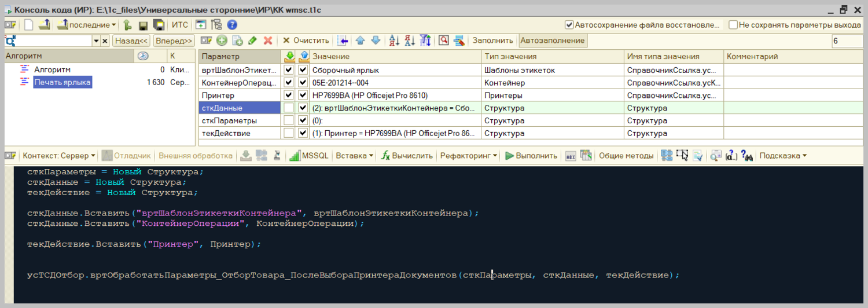Click the binoculars search icon
This screenshot has width=868, height=308.
coord(747,156)
